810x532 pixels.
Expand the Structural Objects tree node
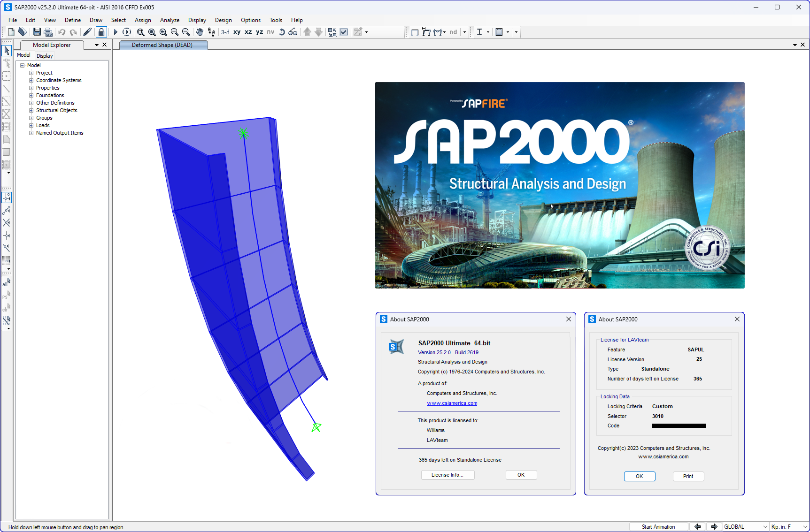pos(31,110)
